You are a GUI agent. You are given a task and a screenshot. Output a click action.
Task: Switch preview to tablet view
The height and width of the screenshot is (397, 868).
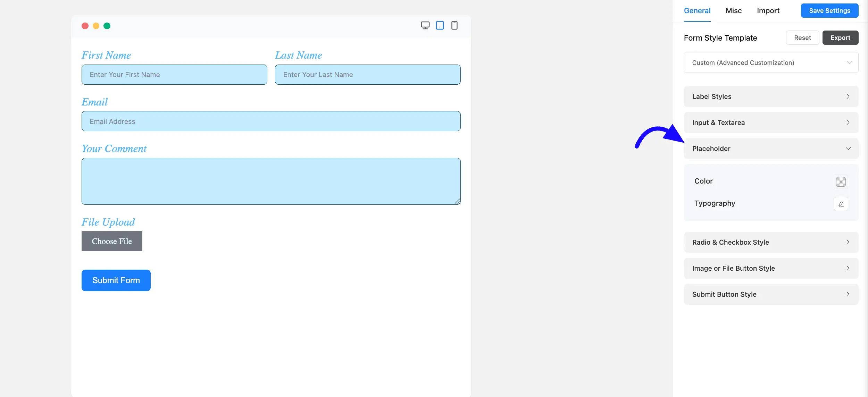point(440,25)
